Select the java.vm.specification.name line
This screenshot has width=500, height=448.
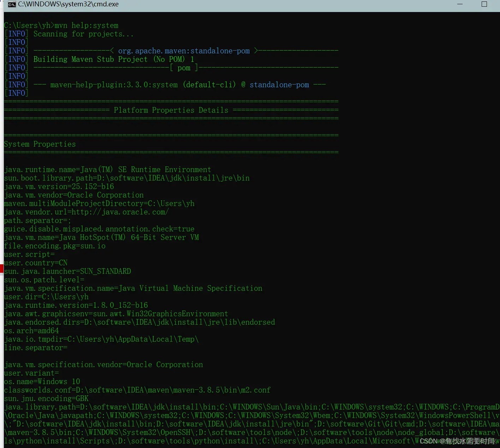(x=133, y=288)
